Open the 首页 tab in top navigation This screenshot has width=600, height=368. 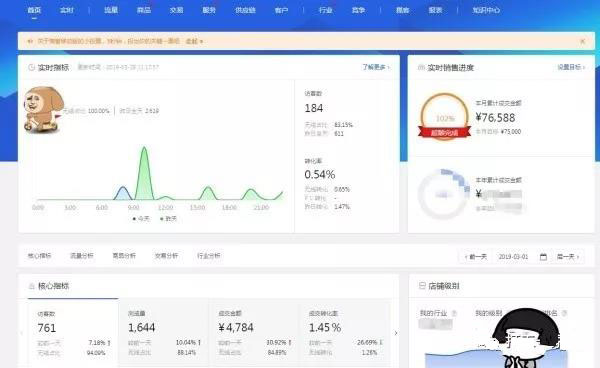34,10
